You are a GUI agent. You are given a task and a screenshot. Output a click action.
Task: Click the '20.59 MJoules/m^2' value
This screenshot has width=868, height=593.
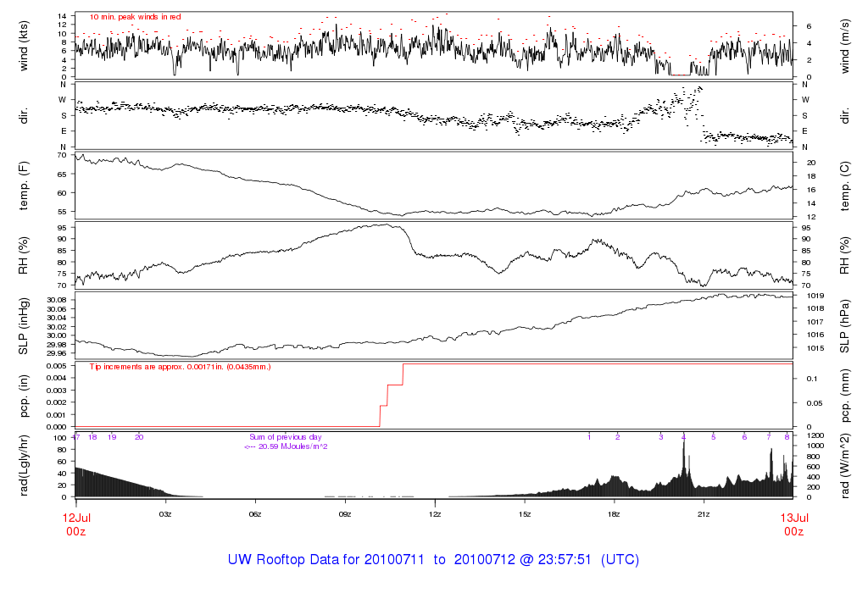[292, 446]
